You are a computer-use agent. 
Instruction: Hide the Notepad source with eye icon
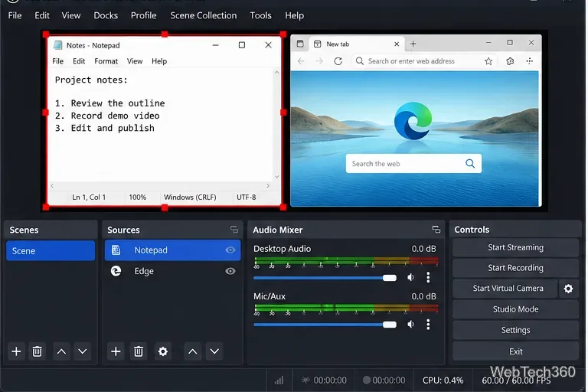(230, 250)
